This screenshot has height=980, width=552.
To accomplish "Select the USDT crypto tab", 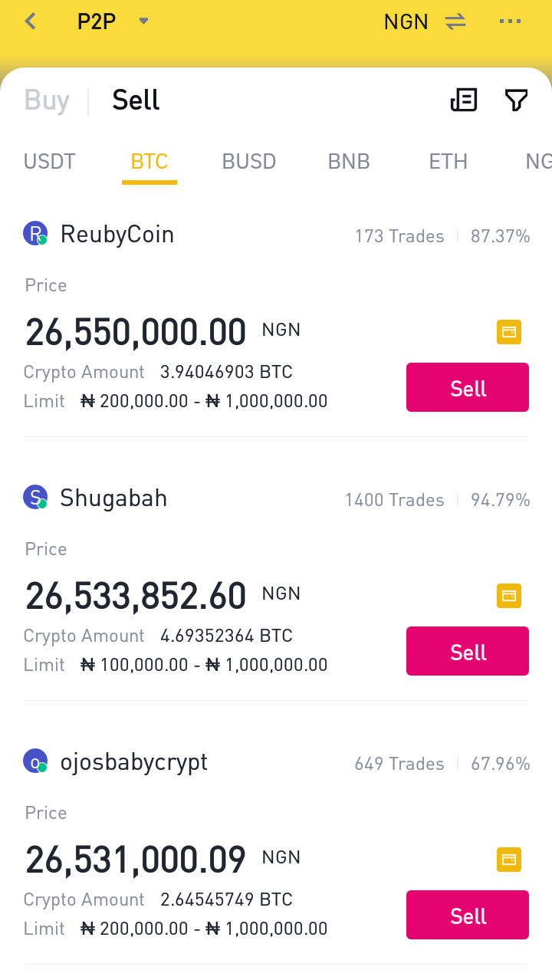I will pos(50,162).
